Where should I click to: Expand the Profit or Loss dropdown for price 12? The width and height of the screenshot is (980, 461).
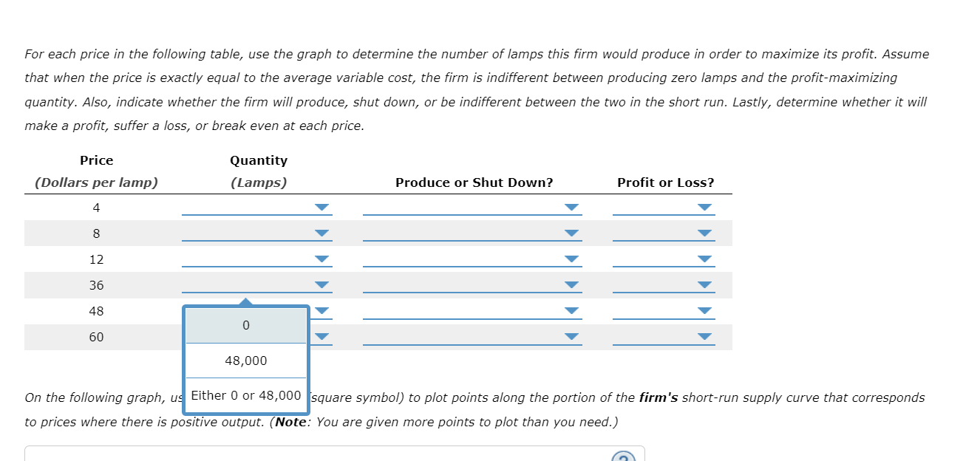(x=664, y=259)
